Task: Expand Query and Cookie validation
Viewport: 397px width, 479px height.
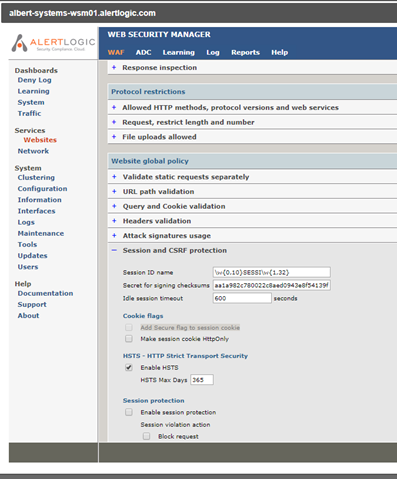Action: click(x=114, y=206)
